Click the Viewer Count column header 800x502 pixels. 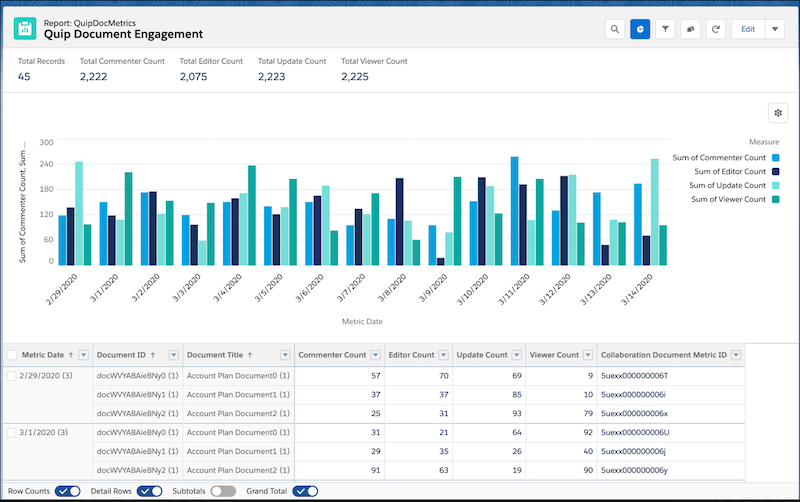[554, 355]
